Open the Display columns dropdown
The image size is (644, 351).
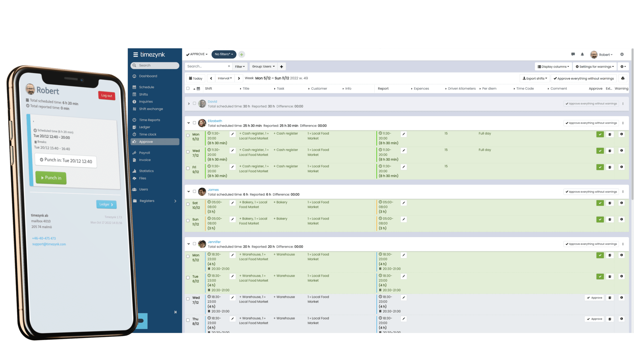point(553,67)
